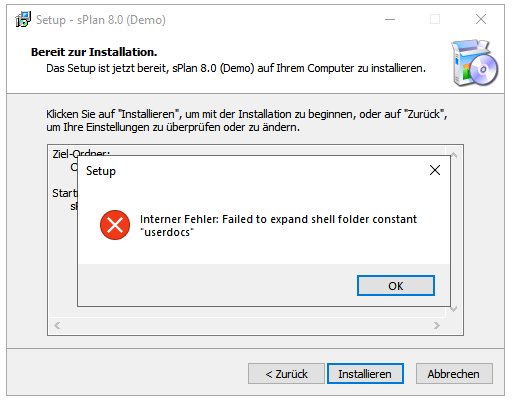Go back with the Zurück button

[286, 374]
